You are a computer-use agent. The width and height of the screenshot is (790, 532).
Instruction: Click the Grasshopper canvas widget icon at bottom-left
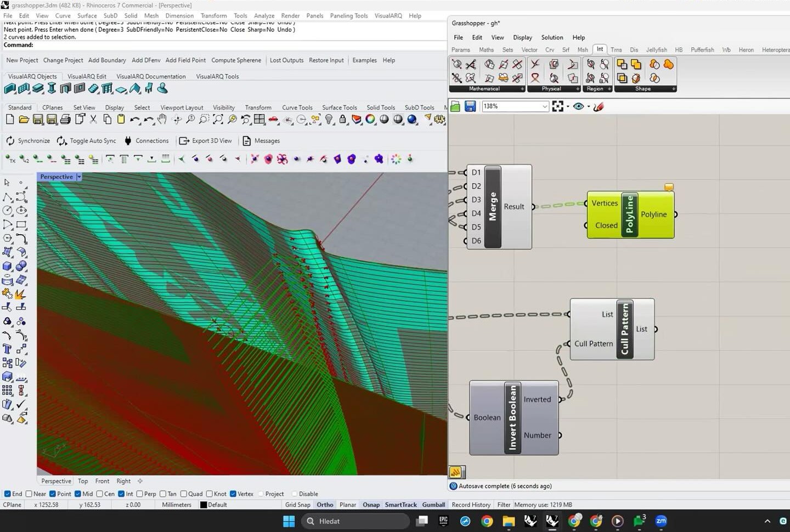455,472
